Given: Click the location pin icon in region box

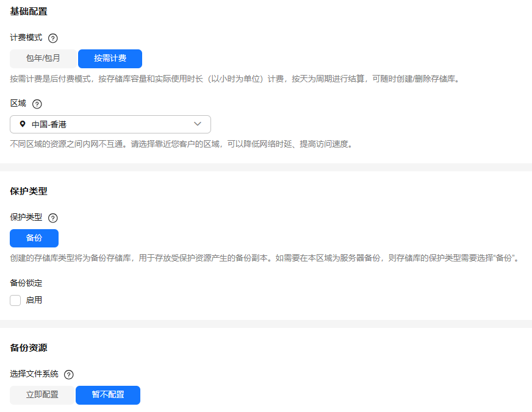Looking at the screenshot, I should point(23,124).
